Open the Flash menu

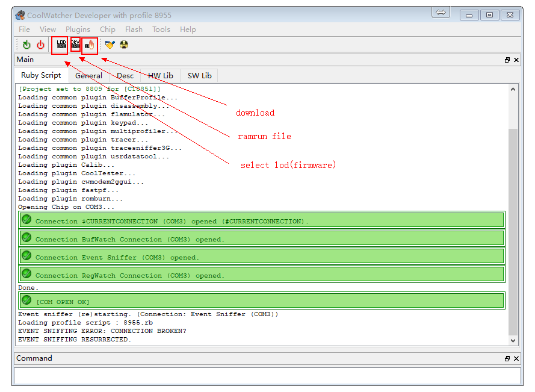pyautogui.click(x=134, y=30)
